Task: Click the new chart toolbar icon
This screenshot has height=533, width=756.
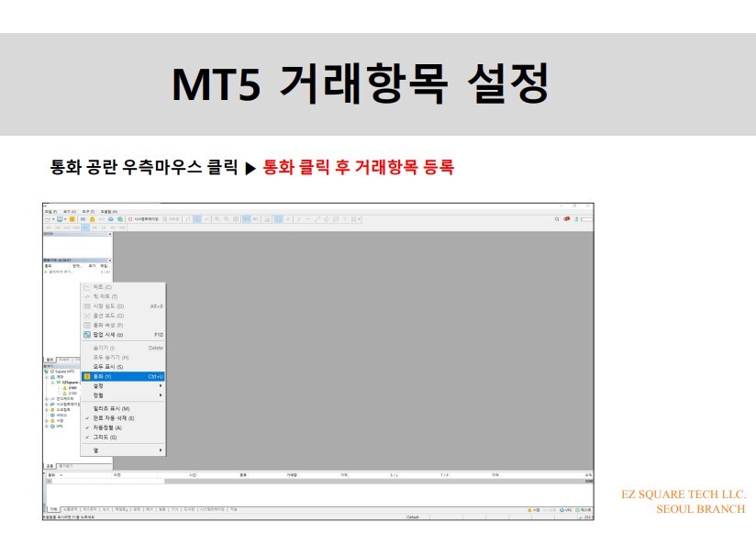Action: tap(49, 218)
